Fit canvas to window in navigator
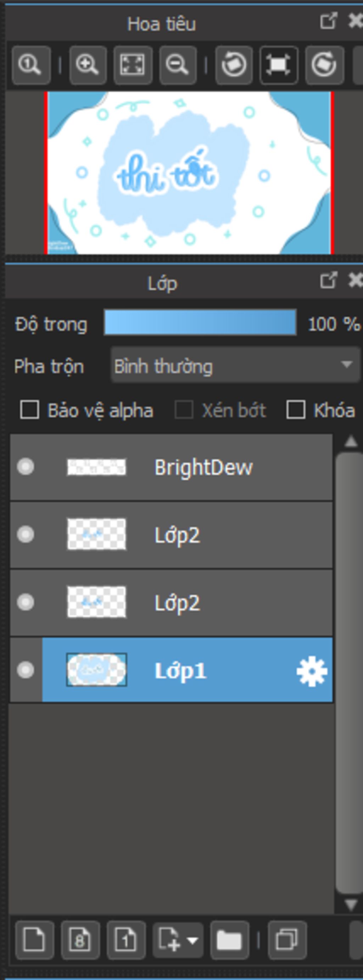 click(133, 65)
